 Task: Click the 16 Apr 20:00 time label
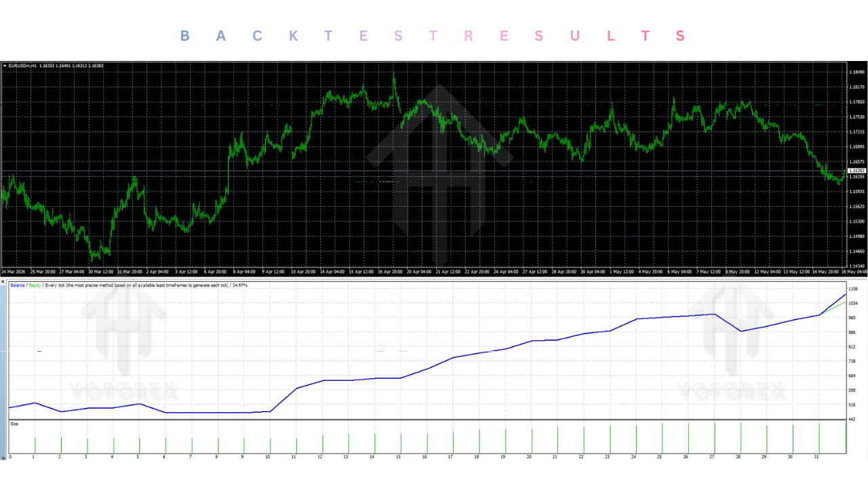pyautogui.click(x=391, y=272)
